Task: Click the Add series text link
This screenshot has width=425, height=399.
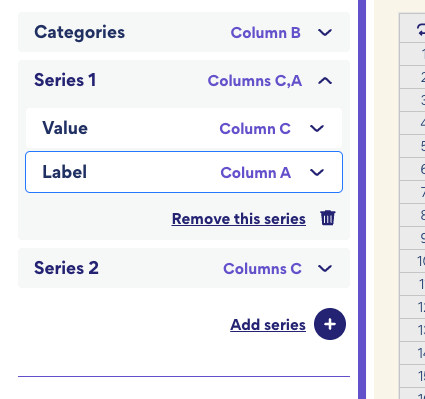Action: [x=268, y=325]
